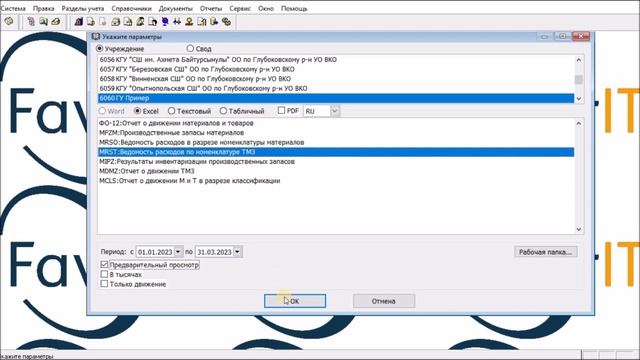Click the document with black arrow icon
The width and height of the screenshot is (640, 360).
click(x=153, y=22)
